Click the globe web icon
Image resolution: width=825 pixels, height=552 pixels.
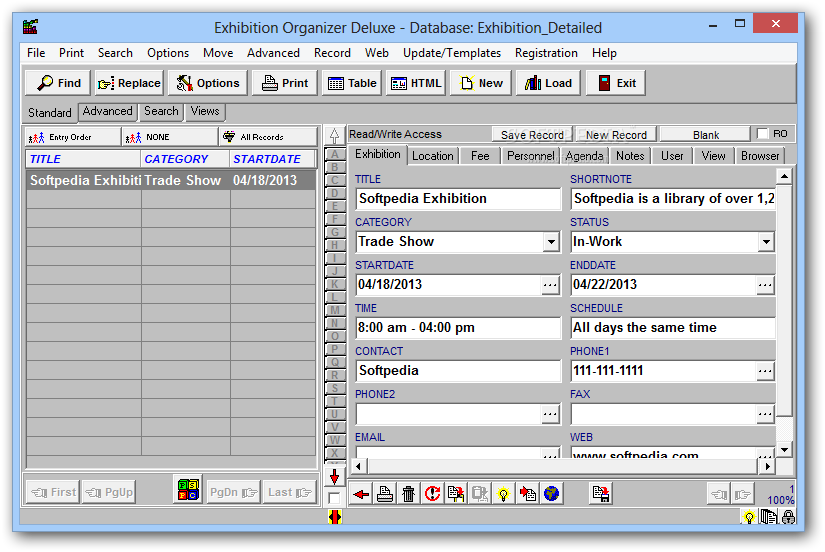point(551,494)
